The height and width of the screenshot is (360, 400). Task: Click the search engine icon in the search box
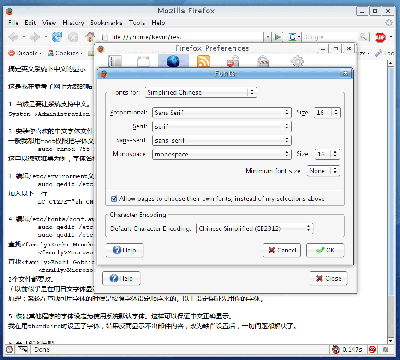(x=292, y=37)
